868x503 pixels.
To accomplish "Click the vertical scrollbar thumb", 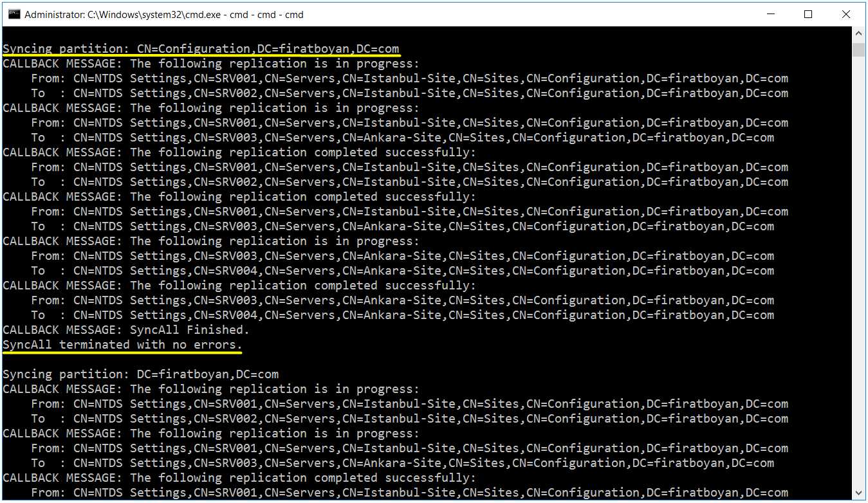I will [x=859, y=50].
